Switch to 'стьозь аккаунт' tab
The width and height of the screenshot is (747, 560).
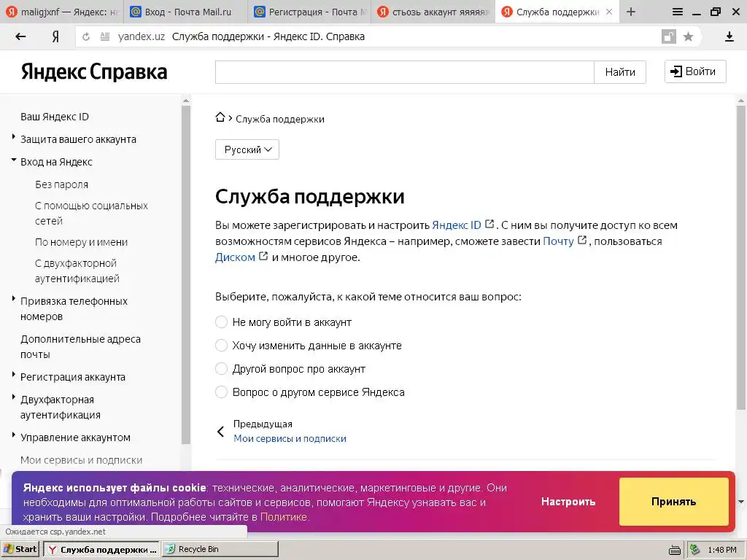(x=433, y=12)
